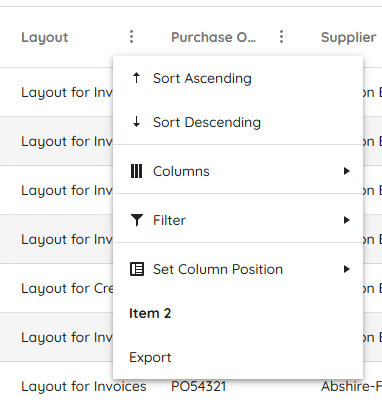
Task: Click the Set Column Position icon
Action: (x=137, y=269)
